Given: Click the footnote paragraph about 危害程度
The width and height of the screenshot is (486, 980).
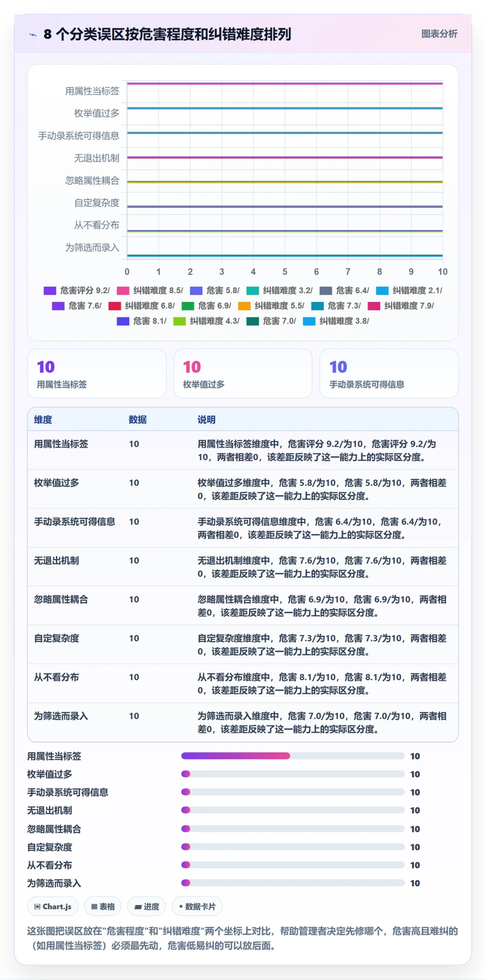Looking at the screenshot, I should pos(243,938).
